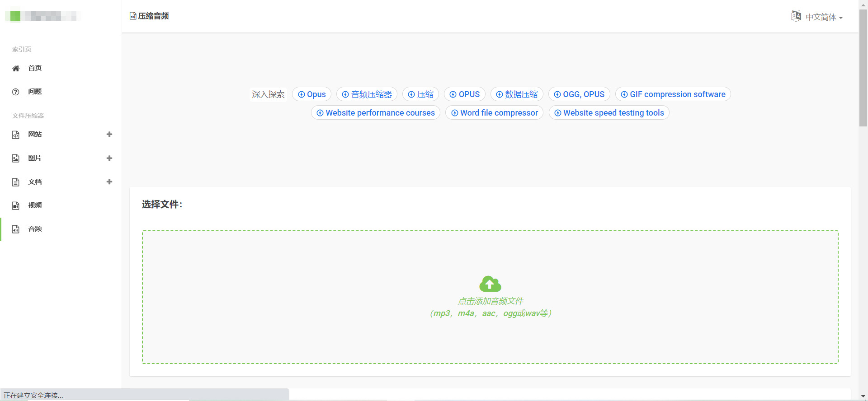Open 首页 in the sidebar
This screenshot has width=868, height=401.
pos(35,68)
